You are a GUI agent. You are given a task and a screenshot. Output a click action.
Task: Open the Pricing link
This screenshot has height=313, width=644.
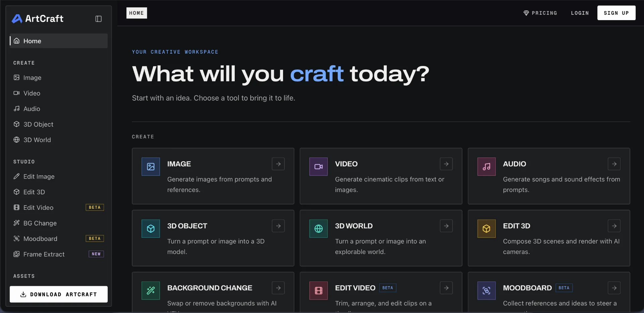click(540, 13)
